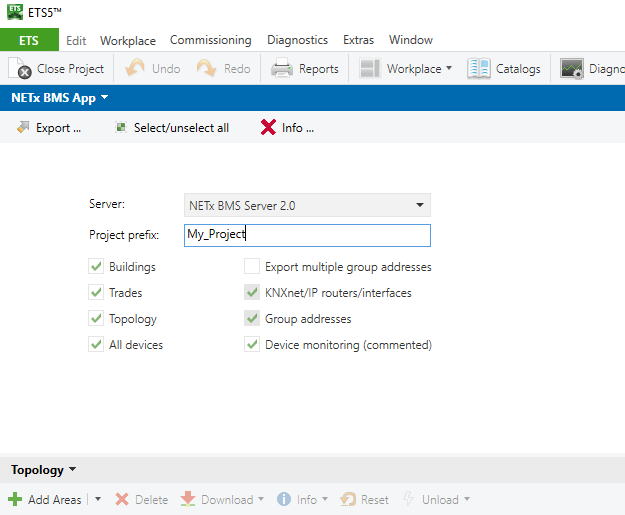Uncheck Device monitoring (commented)
Screen dimensions: 625x515
pos(252,344)
